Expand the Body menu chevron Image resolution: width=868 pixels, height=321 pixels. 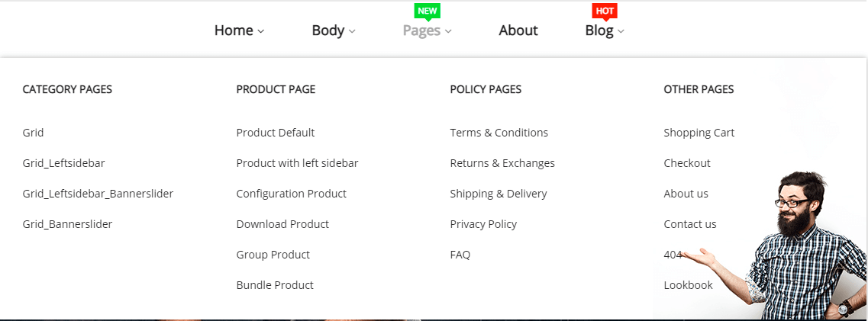352,31
